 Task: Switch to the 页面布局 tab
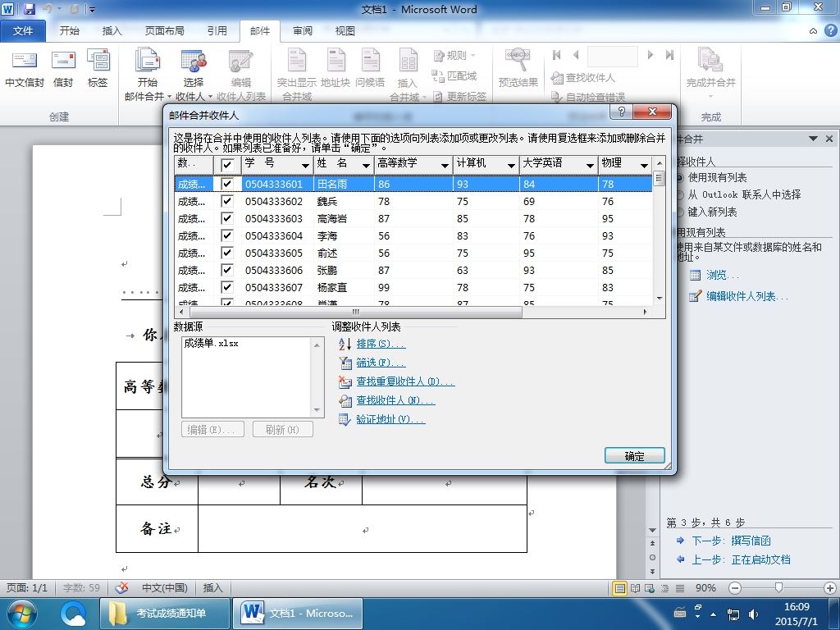(x=164, y=31)
